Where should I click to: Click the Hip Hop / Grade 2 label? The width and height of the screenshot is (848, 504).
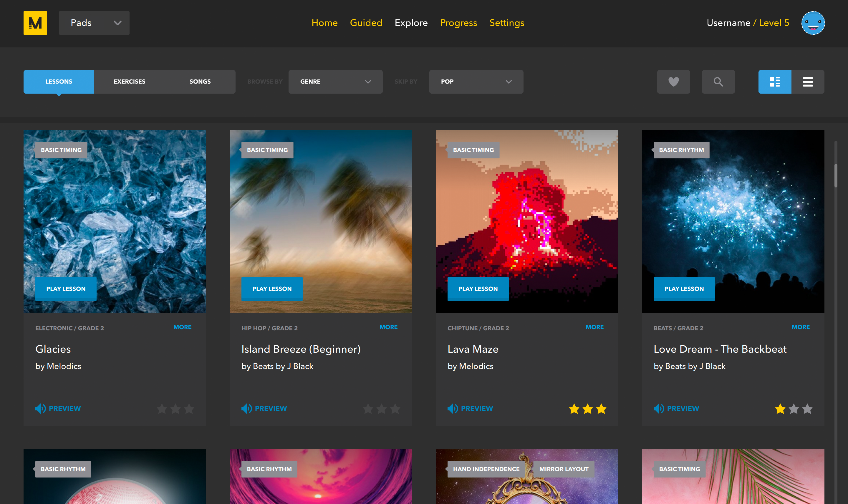(x=269, y=328)
